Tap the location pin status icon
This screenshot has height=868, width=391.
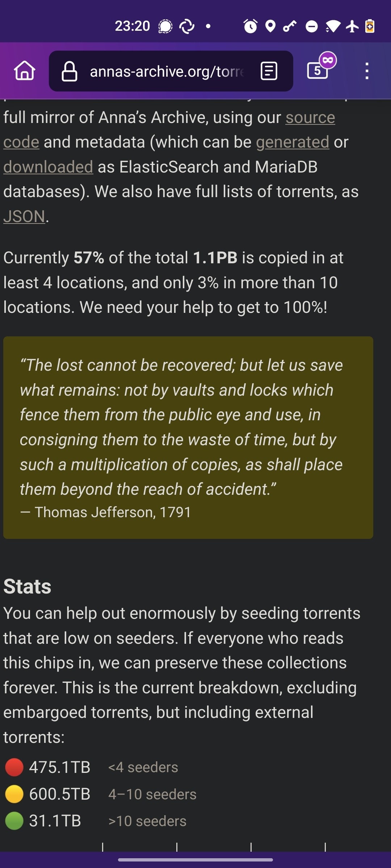(270, 26)
